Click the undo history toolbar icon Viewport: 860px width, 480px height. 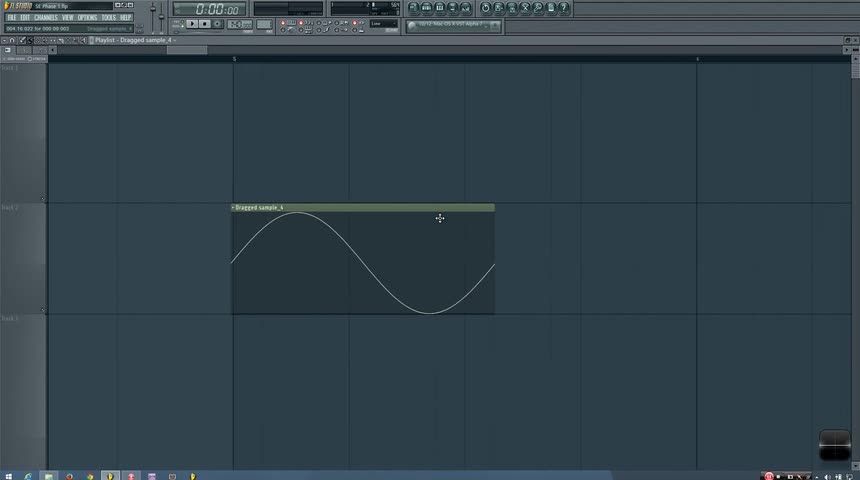(x=485, y=8)
